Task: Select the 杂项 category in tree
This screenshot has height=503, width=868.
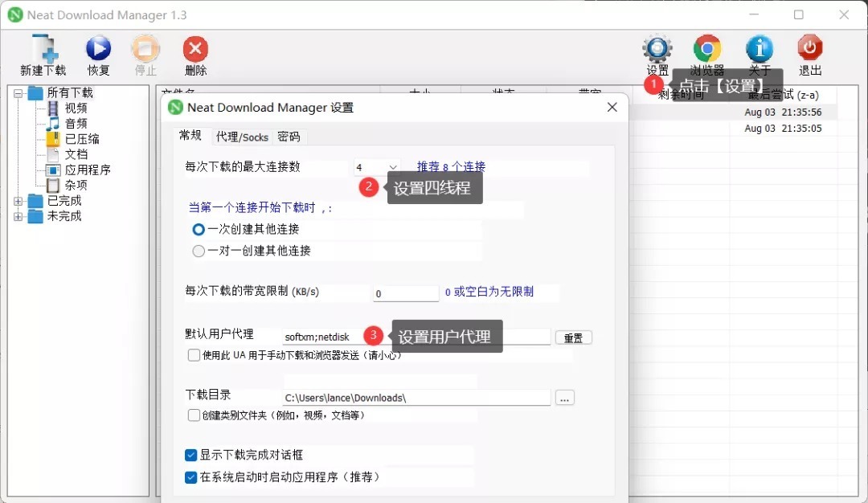Action: click(76, 186)
